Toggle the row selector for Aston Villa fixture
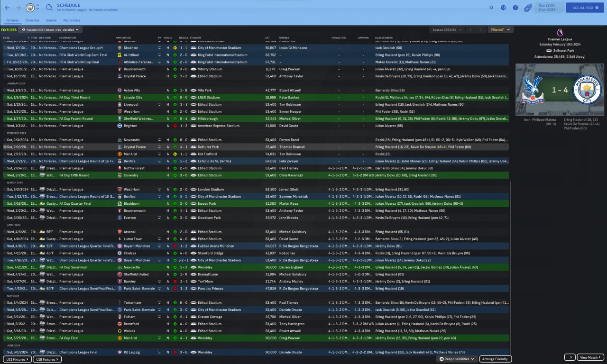607x364 pixels. pos(5,90)
